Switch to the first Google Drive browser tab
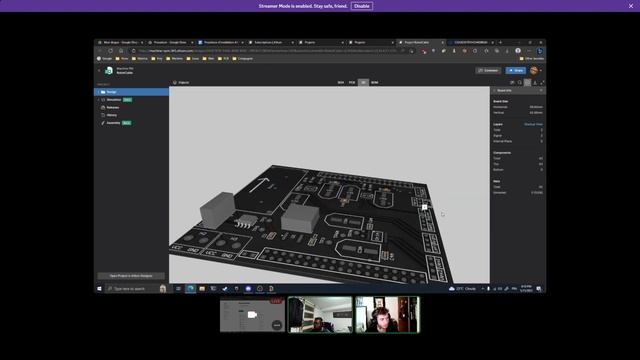This screenshot has height=360, width=640. (120, 42)
